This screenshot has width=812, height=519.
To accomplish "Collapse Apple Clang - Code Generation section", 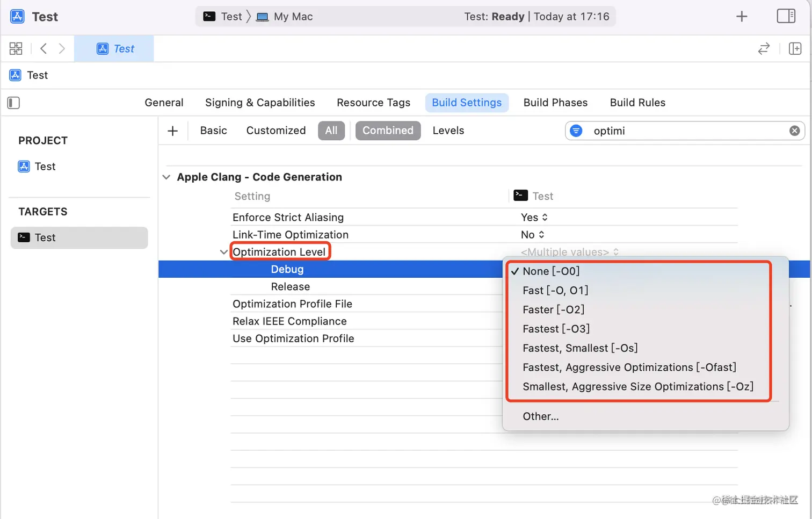I will [166, 177].
